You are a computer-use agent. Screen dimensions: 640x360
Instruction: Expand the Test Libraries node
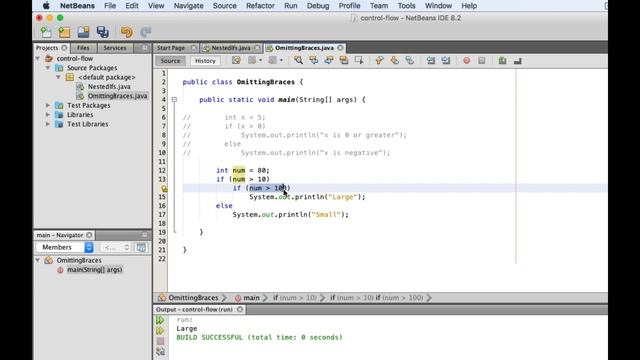[x=48, y=124]
